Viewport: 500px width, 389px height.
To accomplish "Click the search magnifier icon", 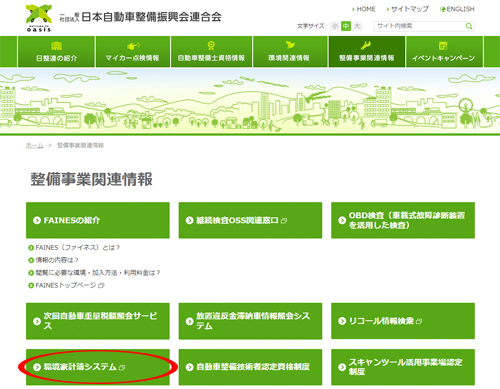I will pyautogui.click(x=469, y=26).
